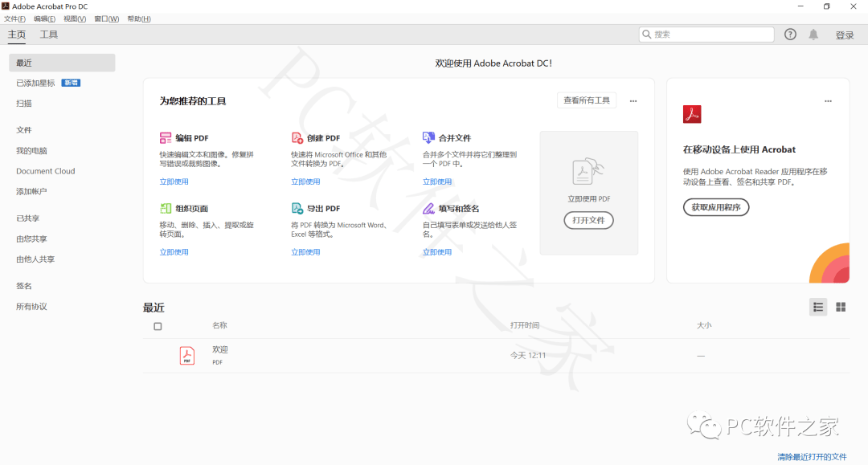The width and height of the screenshot is (868, 465).
Task: Select 由您共享 in the sidebar
Action: tap(31, 239)
